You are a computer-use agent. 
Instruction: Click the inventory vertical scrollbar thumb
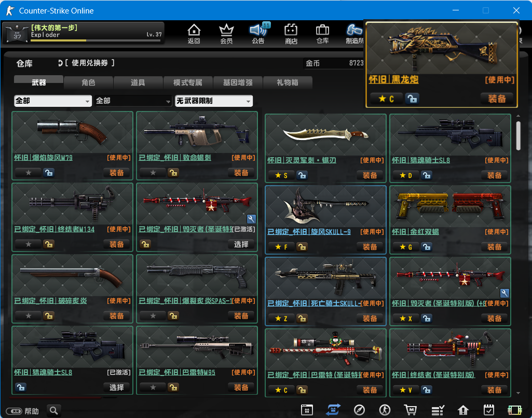(518, 135)
